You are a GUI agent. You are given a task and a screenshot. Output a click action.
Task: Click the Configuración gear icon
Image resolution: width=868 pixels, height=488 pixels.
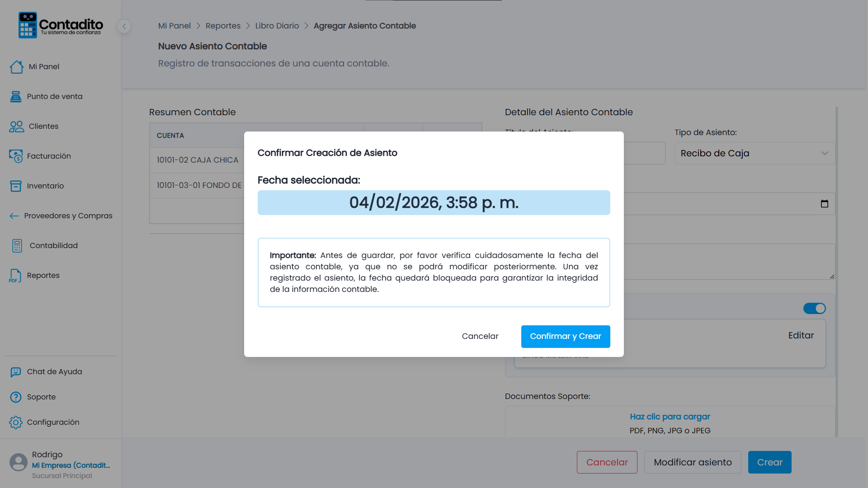point(16,422)
